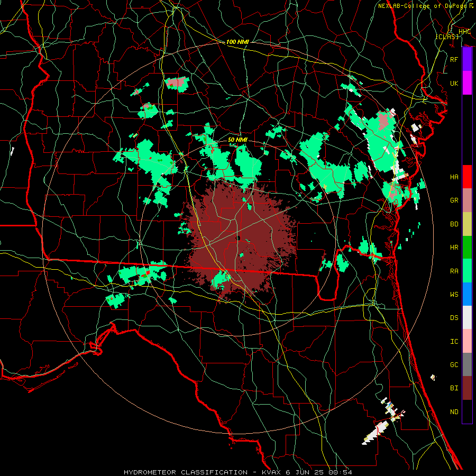
Task: Click the Hydrometeor Classification KVAX caption
Action: click(x=238, y=472)
